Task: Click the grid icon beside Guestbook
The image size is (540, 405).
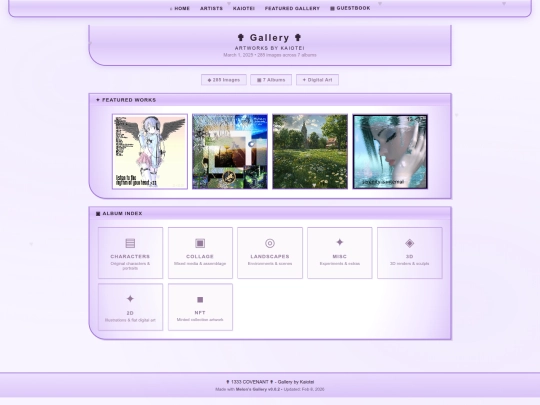Action: tap(332, 8)
